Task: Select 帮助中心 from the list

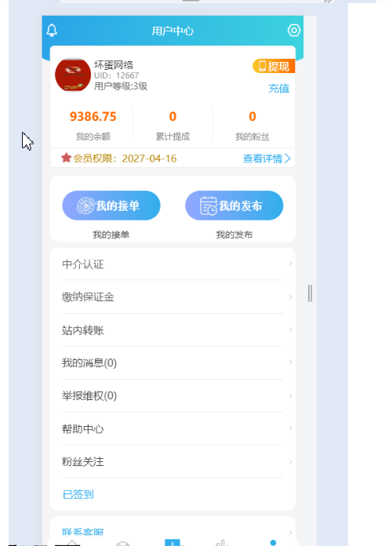Action: (172, 429)
